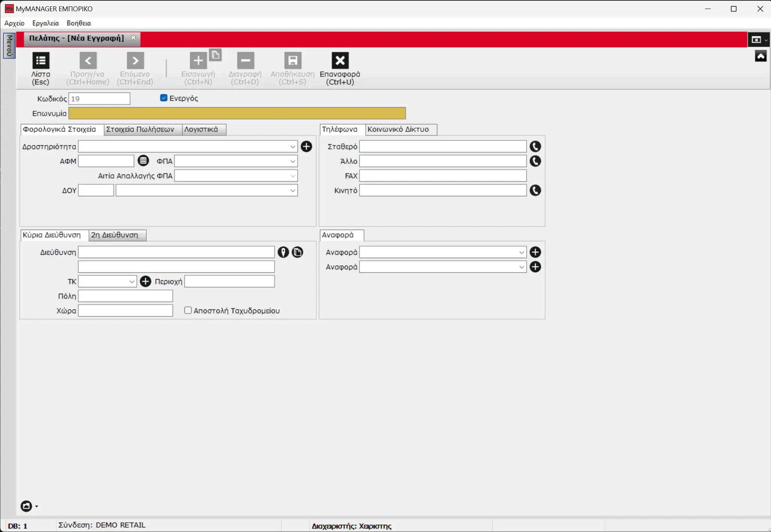This screenshot has width=771, height=532.
Task: Enable Αποστολή Ταχυδρομείου checkbox
Action: click(188, 310)
